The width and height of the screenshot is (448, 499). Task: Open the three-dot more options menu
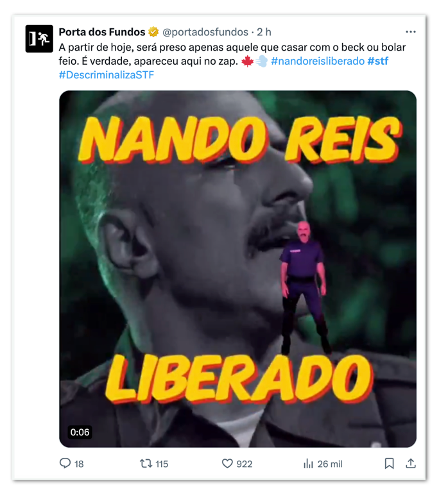pyautogui.click(x=410, y=32)
